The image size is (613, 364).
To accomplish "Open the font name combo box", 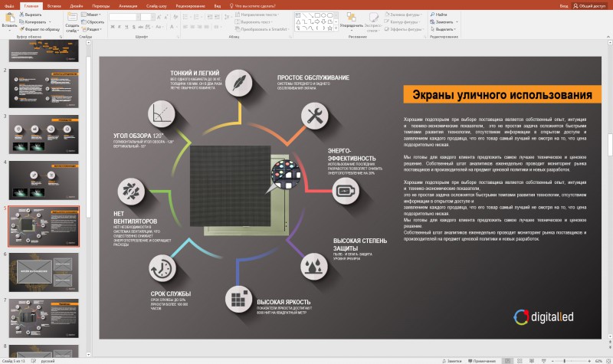I will pos(124,17).
